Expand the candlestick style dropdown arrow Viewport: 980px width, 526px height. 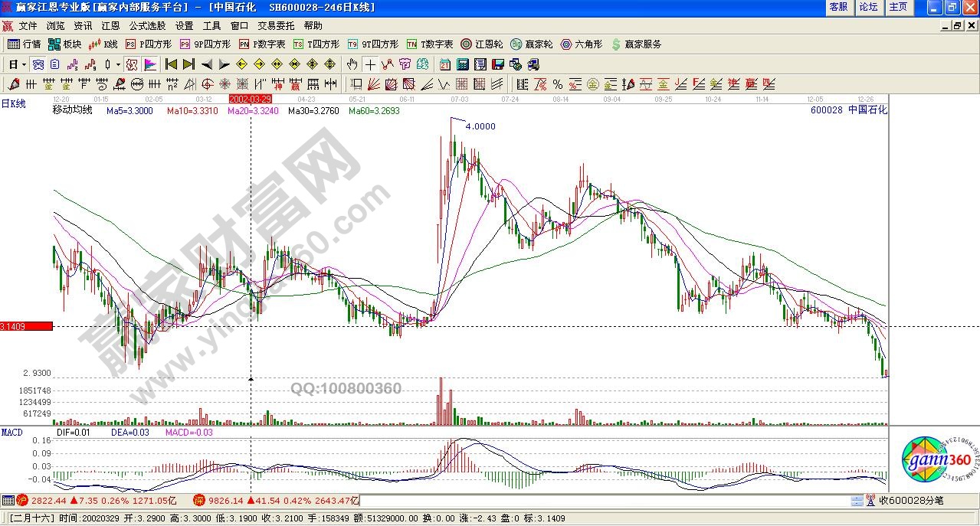click(116, 64)
